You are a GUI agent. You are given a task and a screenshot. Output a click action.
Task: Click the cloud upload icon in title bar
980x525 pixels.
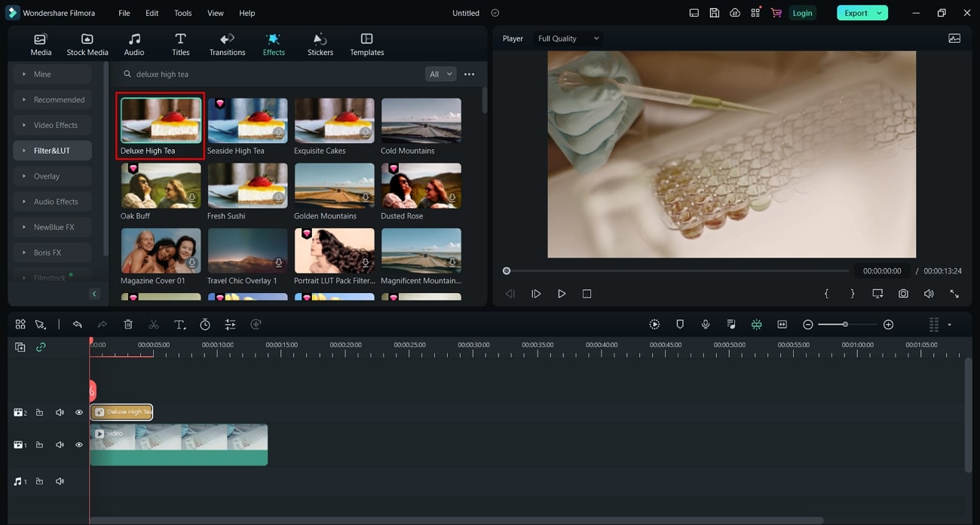coord(735,13)
